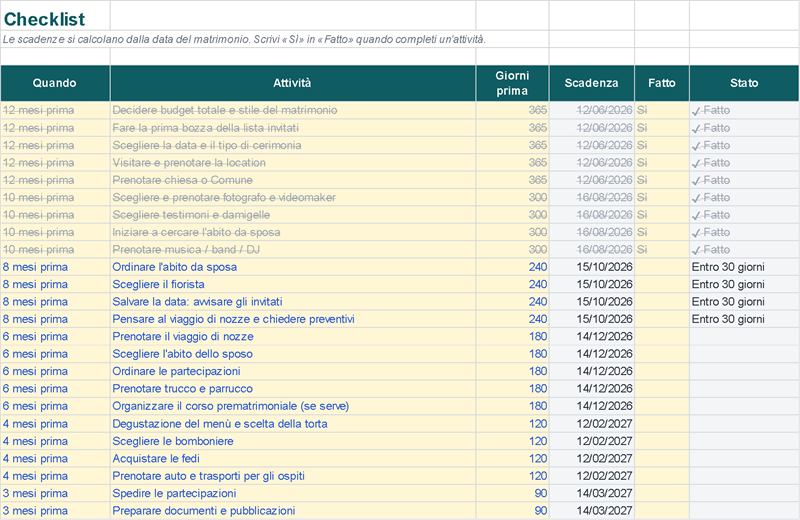800x520 pixels.
Task: Select 'Prenotare chiesa o Comune' cell
Action: click(x=293, y=180)
